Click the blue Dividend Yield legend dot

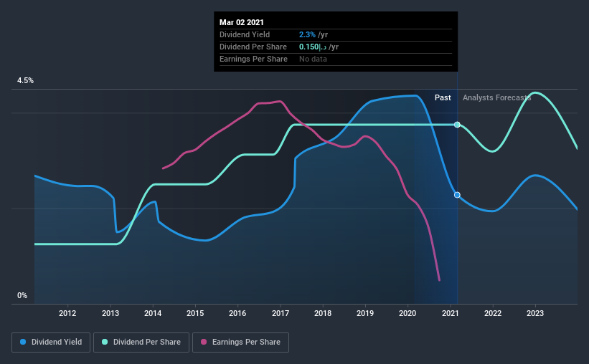pos(23,342)
